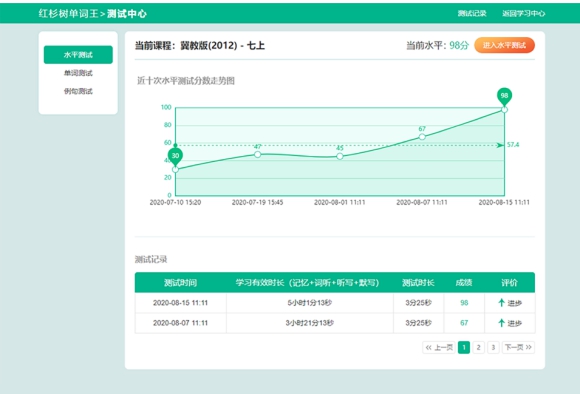The width and height of the screenshot is (580, 394).
Task: Click the 当前水平: 98分 label
Action: pos(438,46)
